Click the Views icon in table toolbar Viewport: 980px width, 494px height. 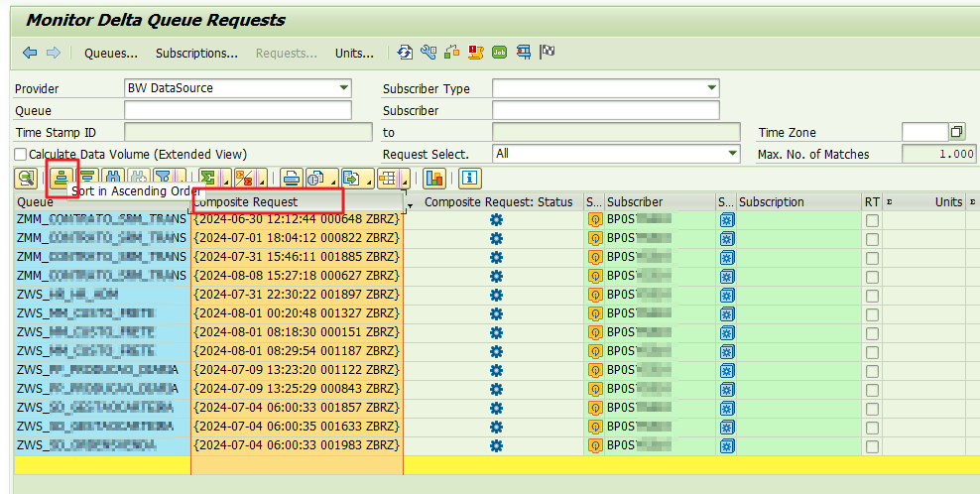click(315, 179)
